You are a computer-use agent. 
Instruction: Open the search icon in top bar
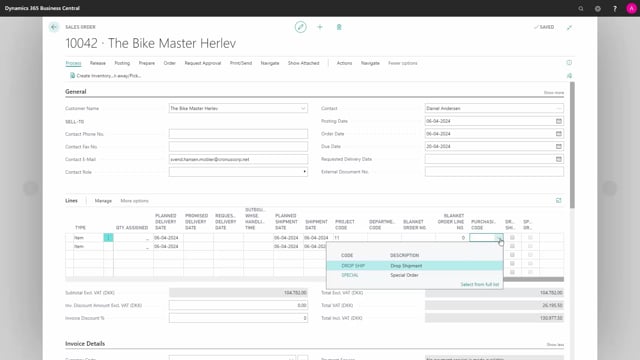581,8
